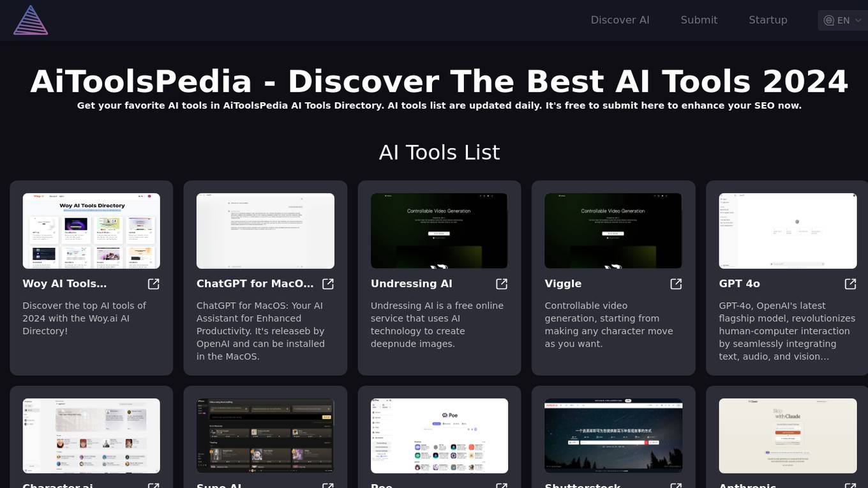Open the Undressing AI title link
The height and width of the screenshot is (488, 868).
[412, 284]
